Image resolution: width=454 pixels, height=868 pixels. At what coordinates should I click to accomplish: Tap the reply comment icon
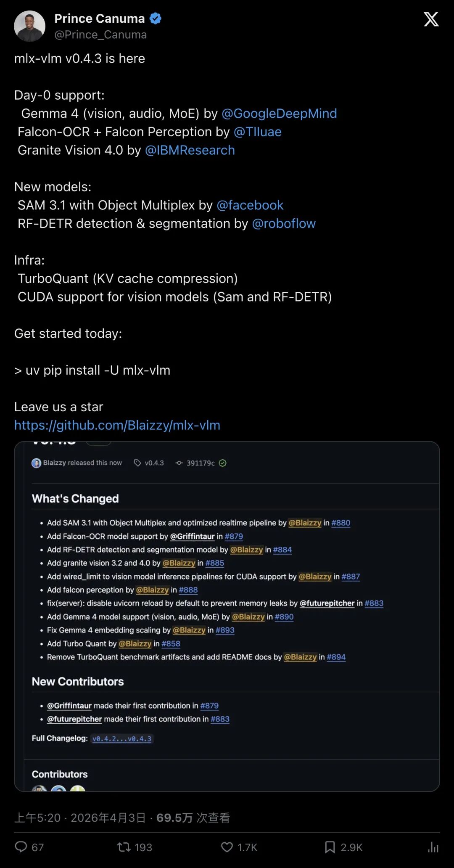[x=21, y=847]
